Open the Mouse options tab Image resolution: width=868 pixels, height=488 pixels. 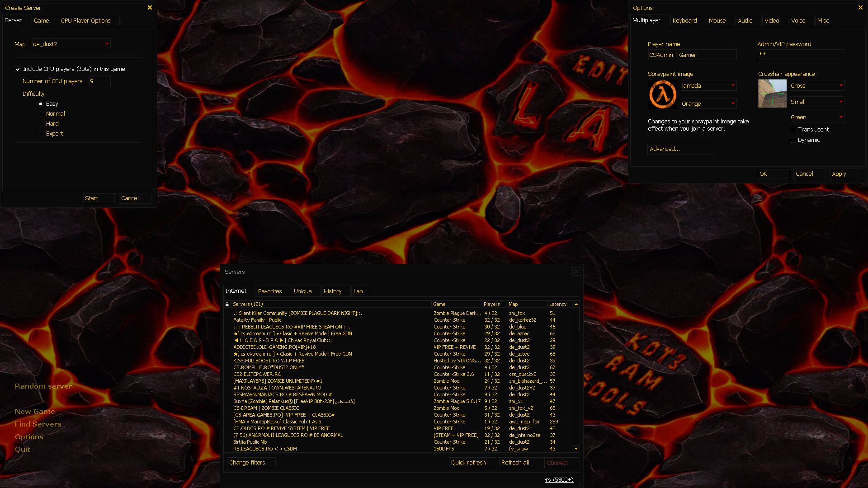point(721,20)
